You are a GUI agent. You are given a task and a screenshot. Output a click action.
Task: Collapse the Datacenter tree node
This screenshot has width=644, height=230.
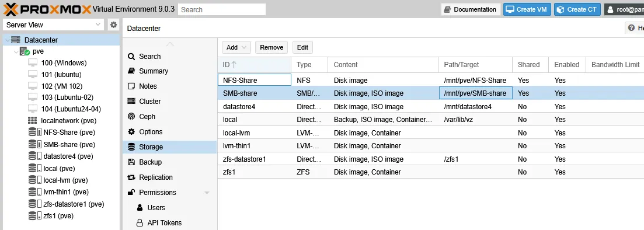tap(7, 40)
